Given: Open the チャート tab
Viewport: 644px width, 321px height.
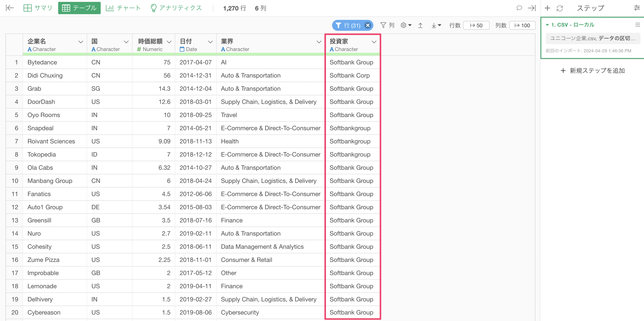Looking at the screenshot, I should click(123, 8).
